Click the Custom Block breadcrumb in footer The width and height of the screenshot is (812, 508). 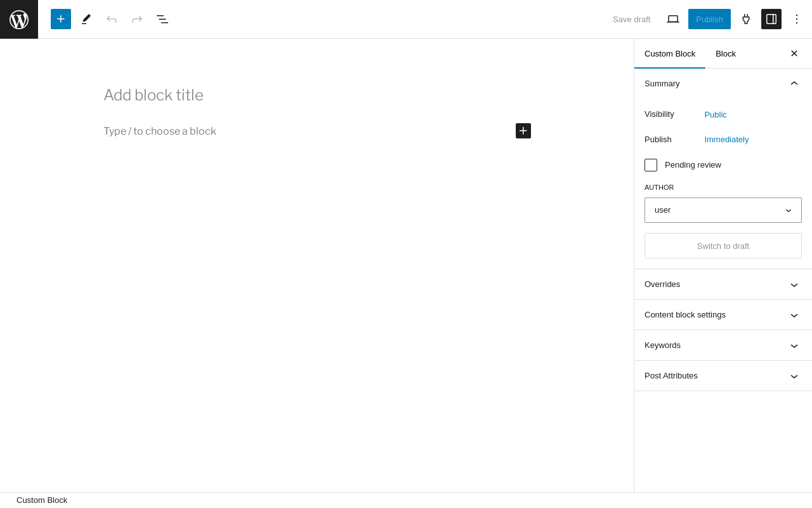point(42,500)
